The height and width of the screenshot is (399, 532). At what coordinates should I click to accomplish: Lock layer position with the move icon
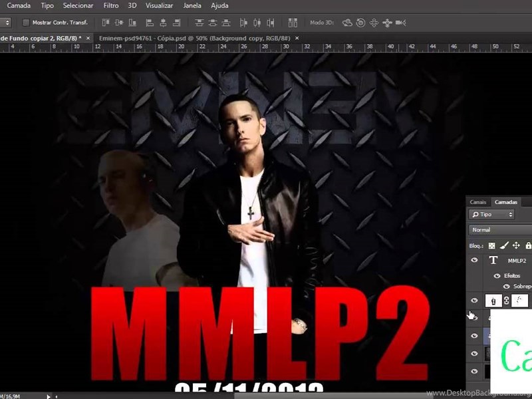pos(516,245)
